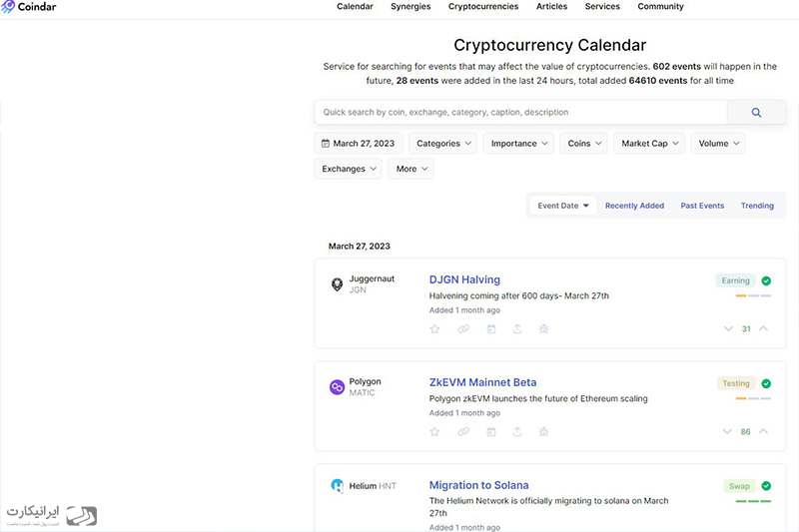This screenshot has width=799, height=532.
Task: Expand the More filters dropdown
Action: click(x=410, y=169)
